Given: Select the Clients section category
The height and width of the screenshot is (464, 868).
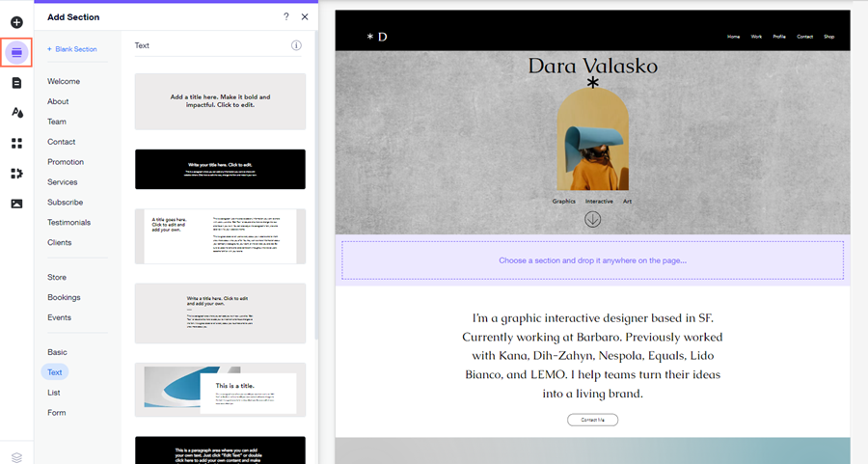Looking at the screenshot, I should pyautogui.click(x=59, y=242).
